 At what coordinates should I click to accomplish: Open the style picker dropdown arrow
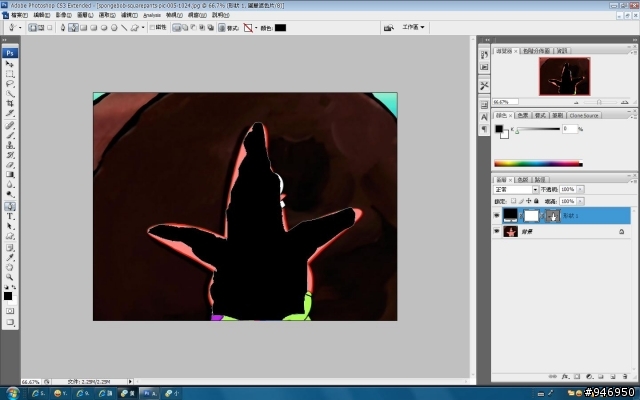tap(256, 28)
